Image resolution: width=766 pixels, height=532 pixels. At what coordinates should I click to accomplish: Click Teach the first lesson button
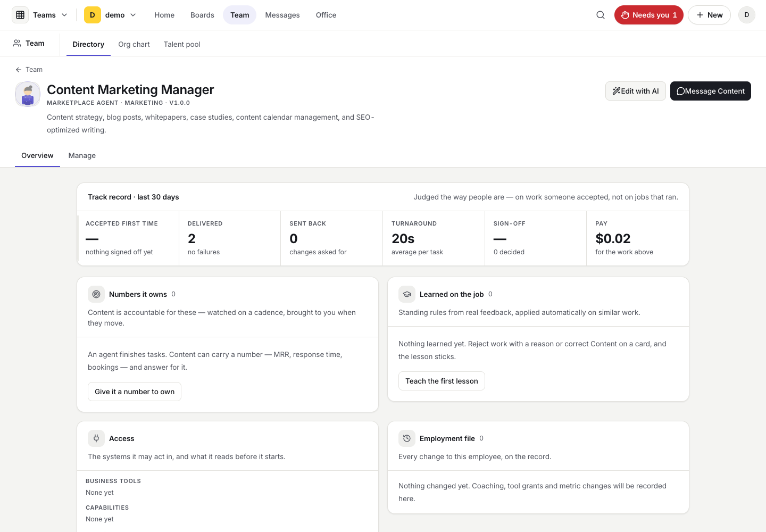(442, 381)
